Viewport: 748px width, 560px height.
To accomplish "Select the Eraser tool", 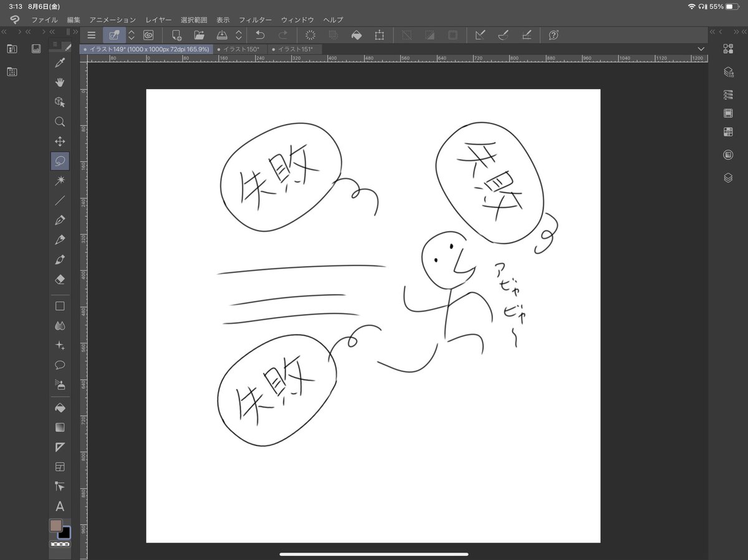I will point(60,278).
